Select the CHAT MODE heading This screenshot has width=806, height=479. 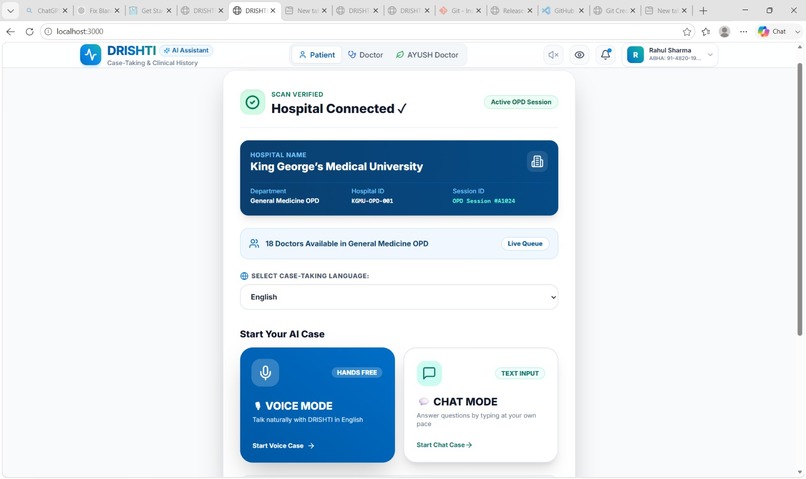pos(465,401)
